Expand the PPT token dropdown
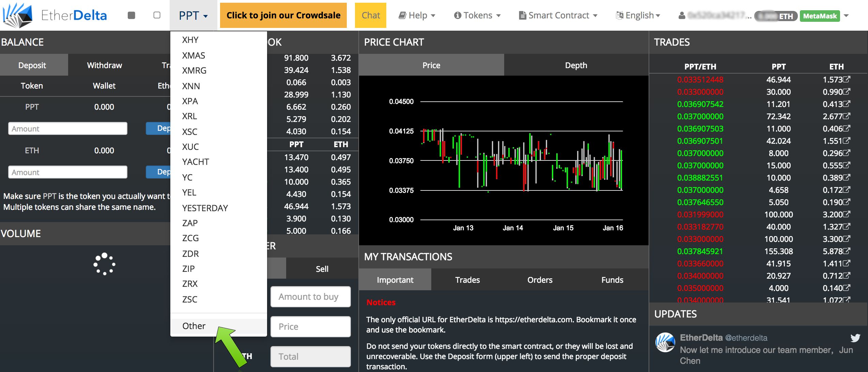The image size is (868, 372). (193, 15)
